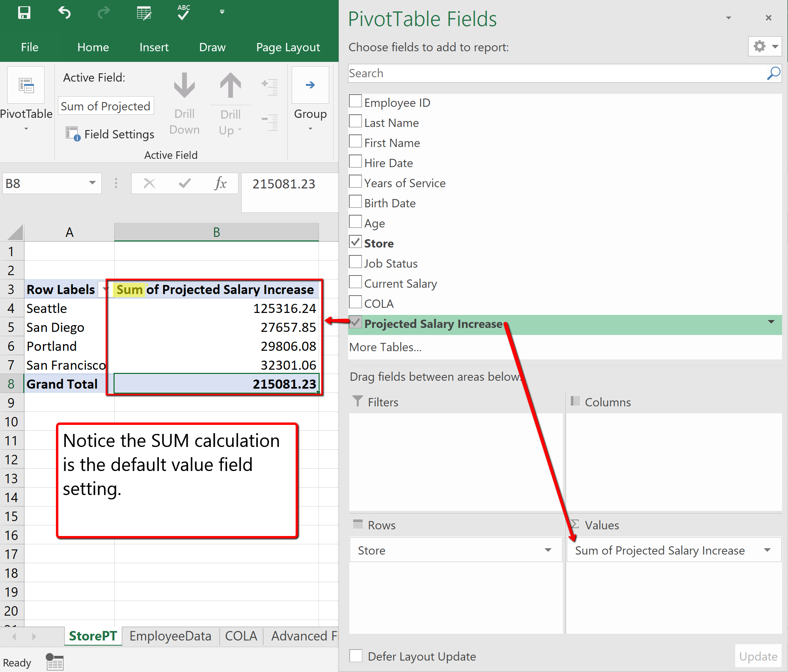
Task: Toggle Defer Layout Update checkbox
Action: [356, 656]
